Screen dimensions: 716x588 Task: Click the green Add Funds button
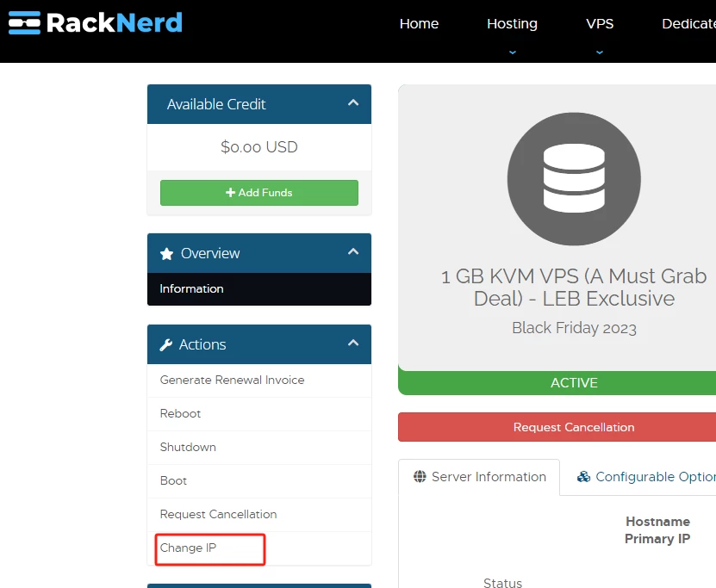click(258, 193)
